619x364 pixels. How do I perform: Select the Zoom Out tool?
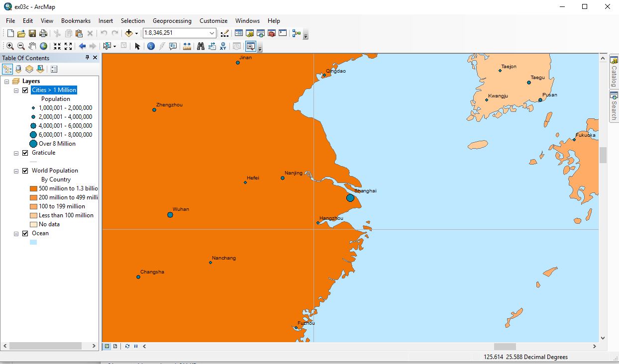tap(21, 46)
